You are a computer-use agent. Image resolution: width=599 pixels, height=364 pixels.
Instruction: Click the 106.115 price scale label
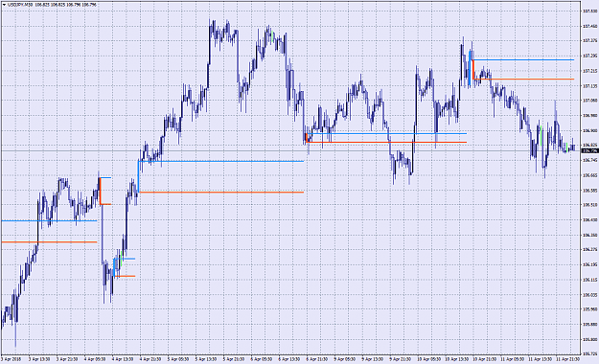pyautogui.click(x=589, y=279)
